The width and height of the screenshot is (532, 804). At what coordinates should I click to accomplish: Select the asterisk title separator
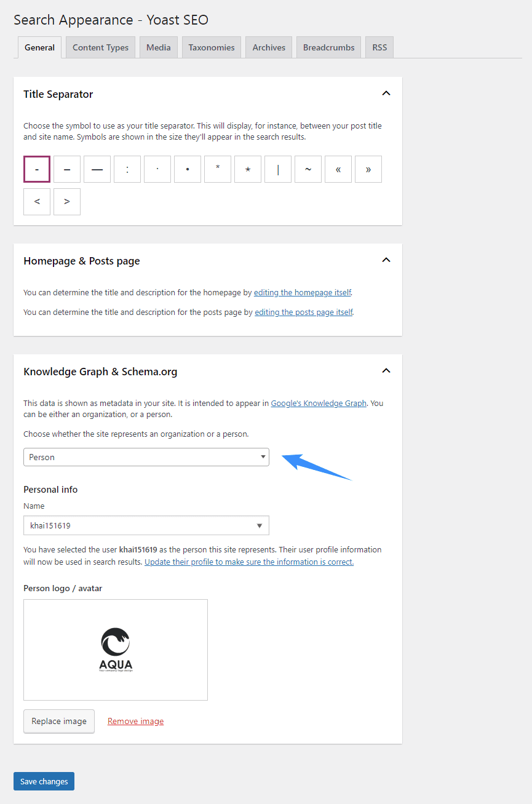pyautogui.click(x=218, y=169)
